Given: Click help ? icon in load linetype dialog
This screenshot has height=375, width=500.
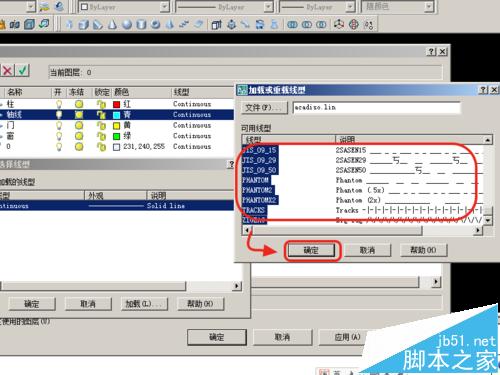Looking at the screenshot, I should pyautogui.click(x=483, y=90).
